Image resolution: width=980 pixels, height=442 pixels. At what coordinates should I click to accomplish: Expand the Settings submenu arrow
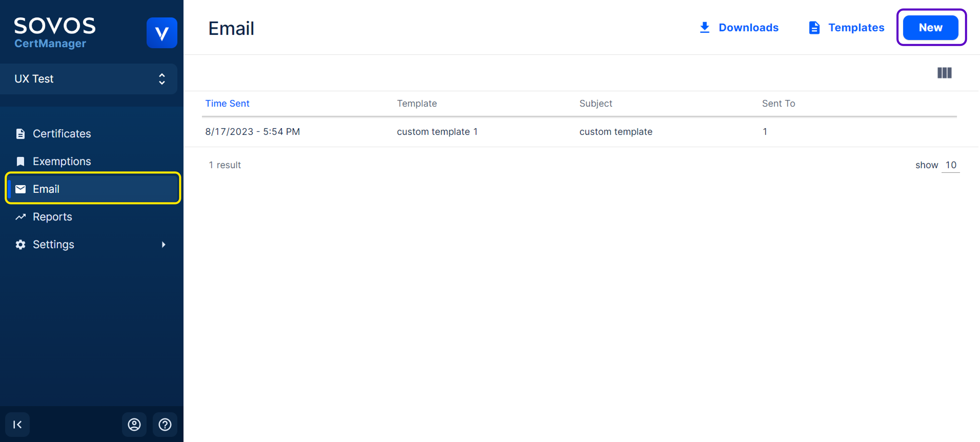pyautogui.click(x=164, y=244)
